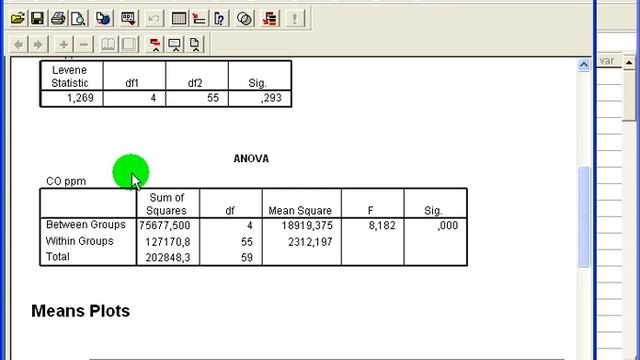
Task: Open the Variables info icon
Action: 219,18
